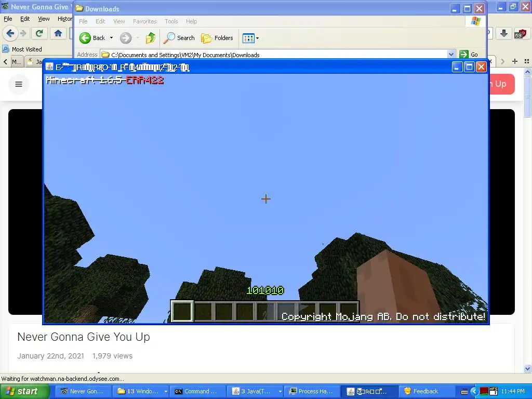
Task: Open the Back history dropdown arrow in Downloads
Action: [x=111, y=38]
